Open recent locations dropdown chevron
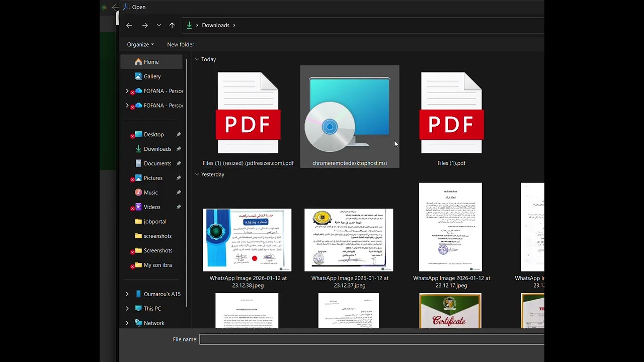The height and width of the screenshot is (362, 644). coord(159,25)
